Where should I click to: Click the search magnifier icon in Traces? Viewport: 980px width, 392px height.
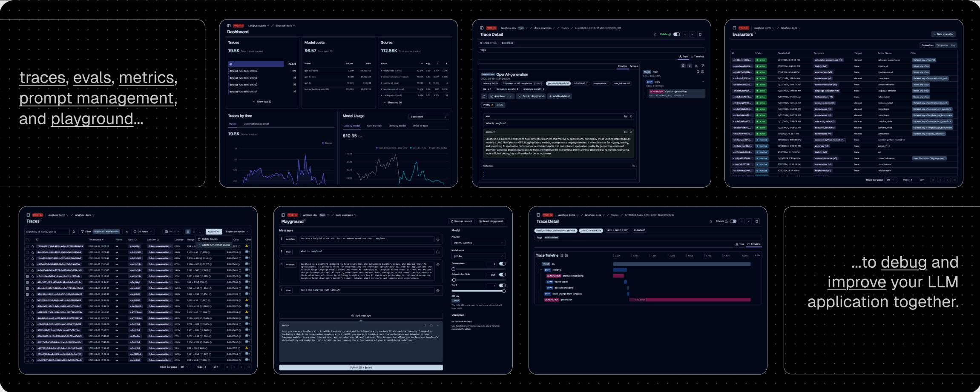(x=73, y=232)
